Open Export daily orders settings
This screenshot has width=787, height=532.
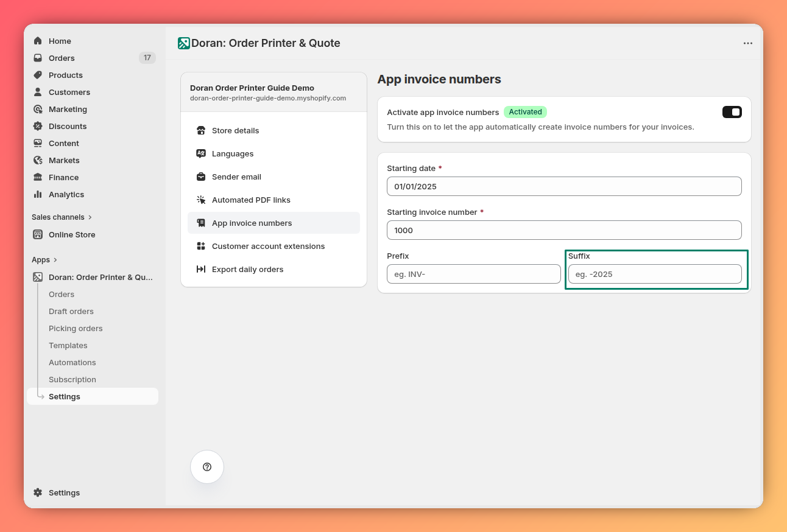click(x=274, y=269)
